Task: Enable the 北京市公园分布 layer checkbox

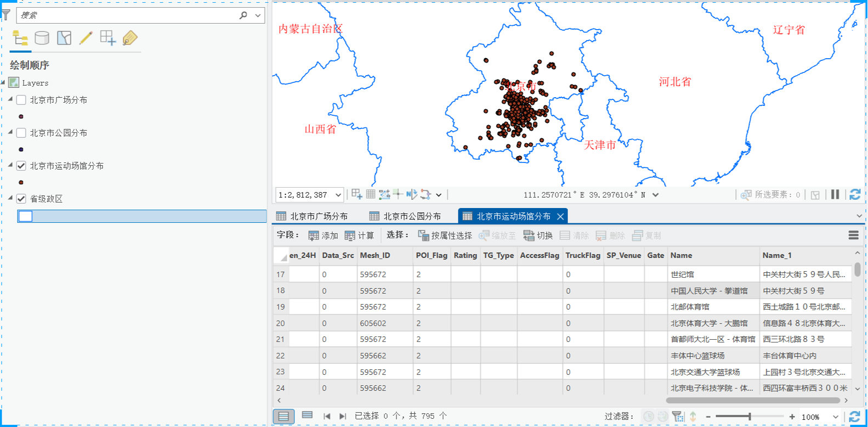Action: tap(21, 133)
